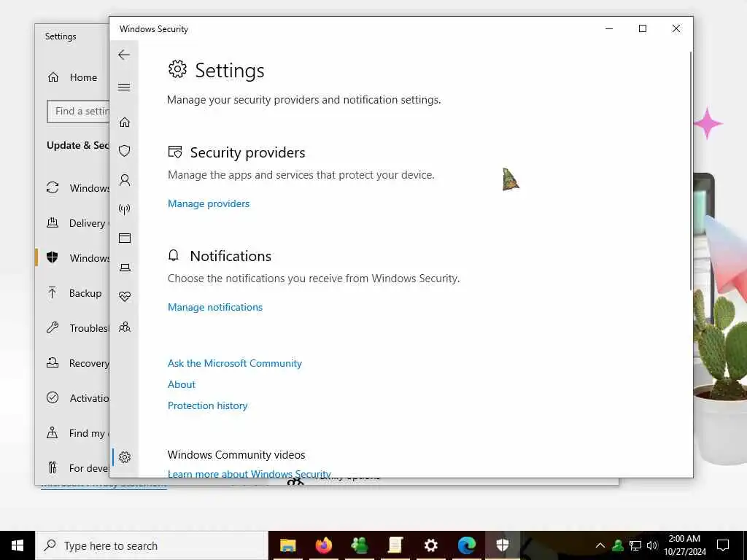Open Firefox from the taskbar
The width and height of the screenshot is (747, 560).
click(x=323, y=545)
